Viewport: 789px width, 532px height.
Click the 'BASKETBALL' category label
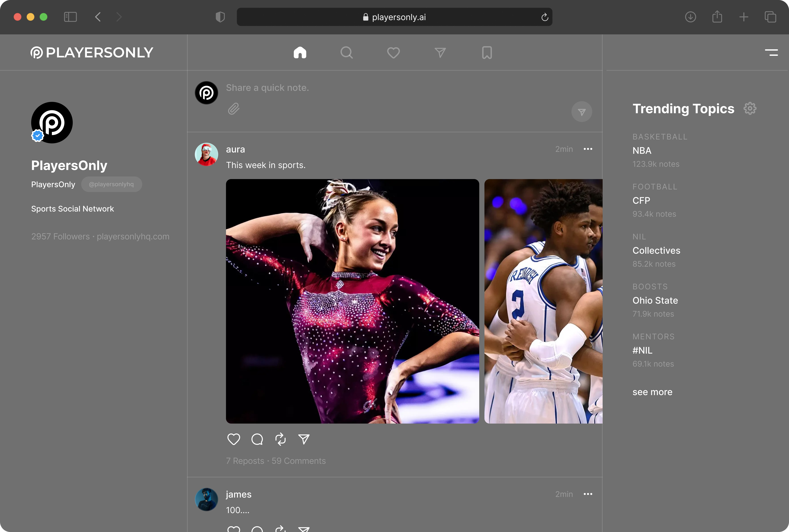tap(660, 137)
